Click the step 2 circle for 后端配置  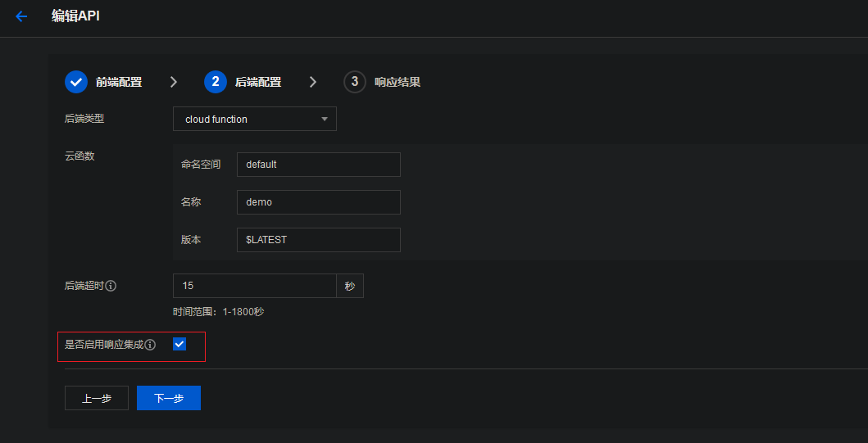[216, 82]
